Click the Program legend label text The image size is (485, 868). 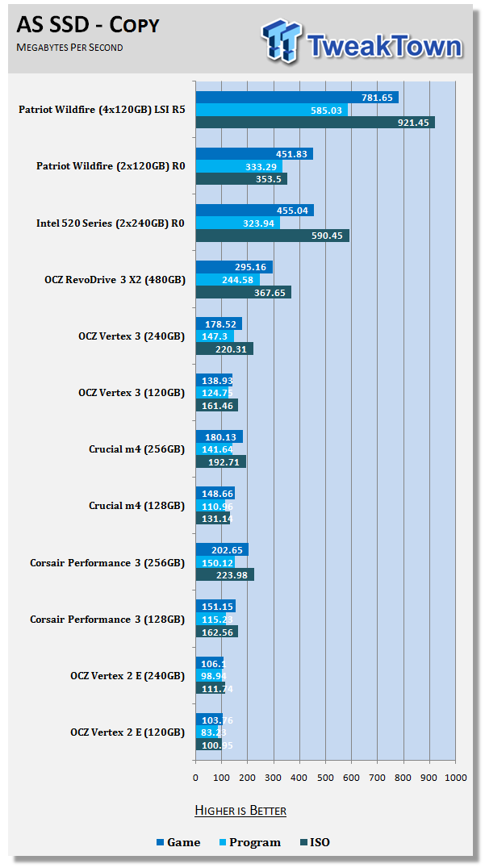point(255,843)
